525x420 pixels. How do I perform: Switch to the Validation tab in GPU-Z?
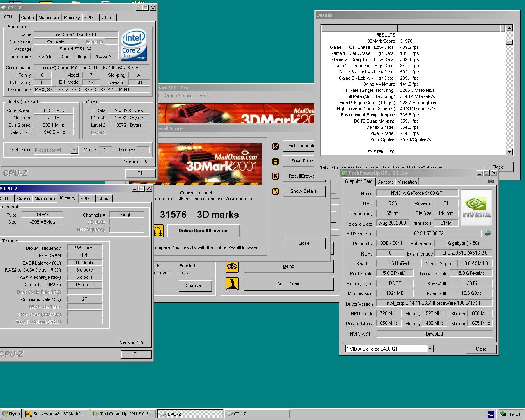tap(407, 182)
